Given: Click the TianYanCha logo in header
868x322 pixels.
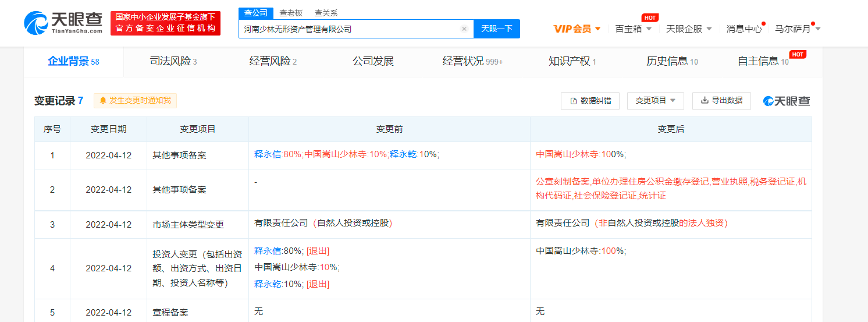Looking at the screenshot, I should [x=63, y=23].
